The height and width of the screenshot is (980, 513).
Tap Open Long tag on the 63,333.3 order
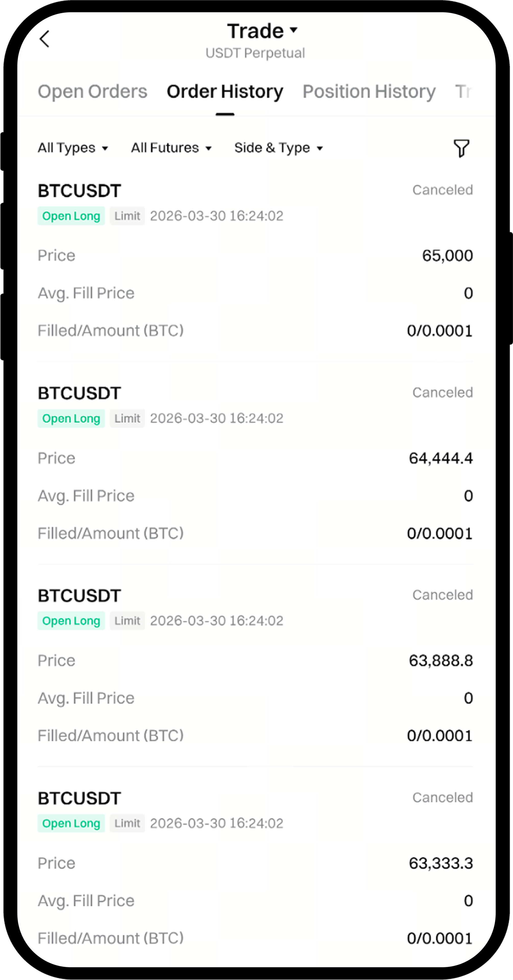[x=71, y=823]
